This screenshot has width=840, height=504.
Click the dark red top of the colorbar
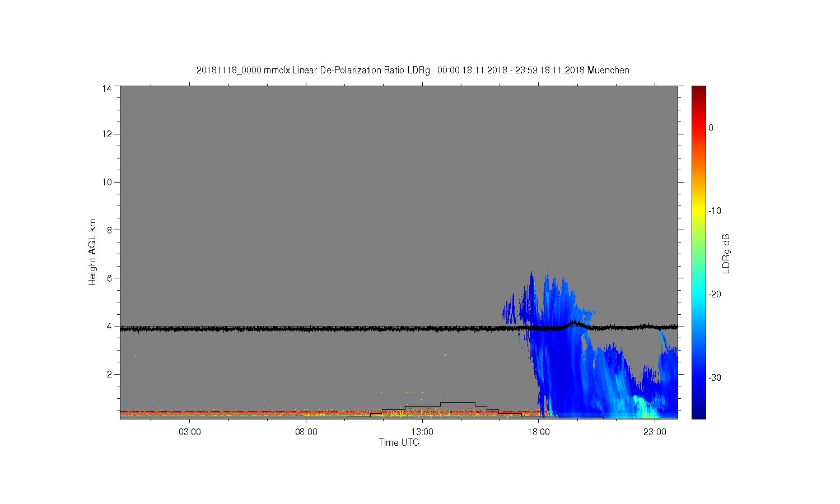698,90
